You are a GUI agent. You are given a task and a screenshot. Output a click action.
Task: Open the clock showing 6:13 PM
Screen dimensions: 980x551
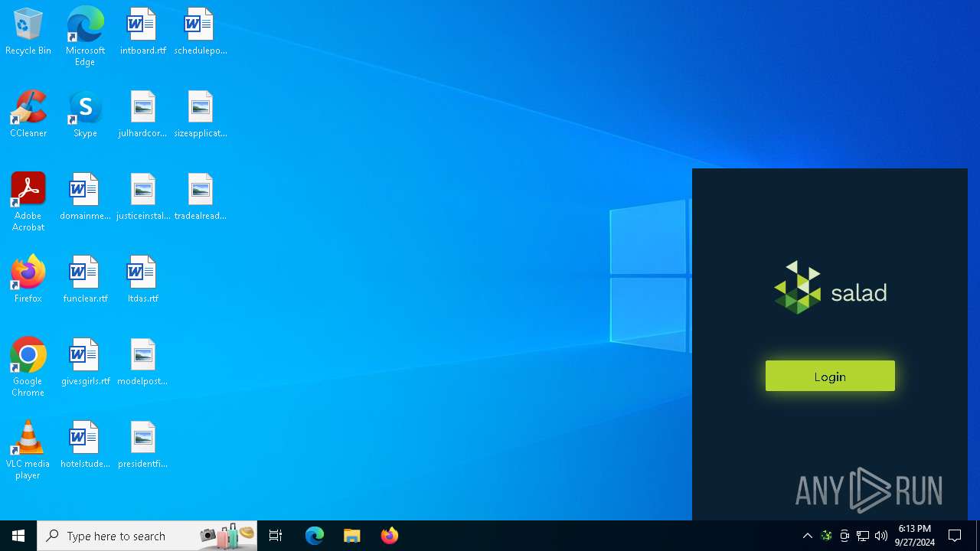pyautogui.click(x=915, y=536)
